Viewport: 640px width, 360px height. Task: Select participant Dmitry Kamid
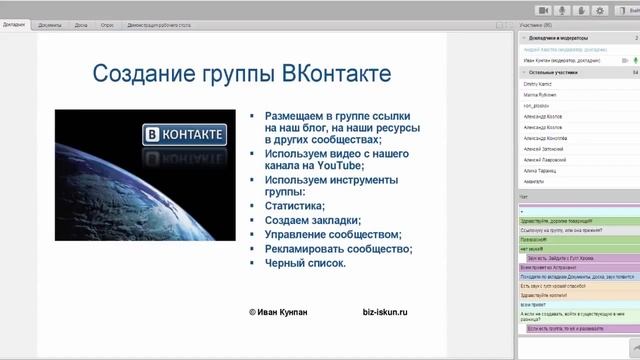click(x=537, y=84)
